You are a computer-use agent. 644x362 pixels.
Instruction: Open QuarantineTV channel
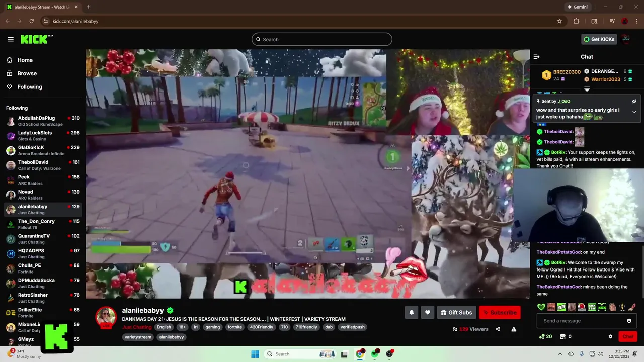tap(43, 239)
